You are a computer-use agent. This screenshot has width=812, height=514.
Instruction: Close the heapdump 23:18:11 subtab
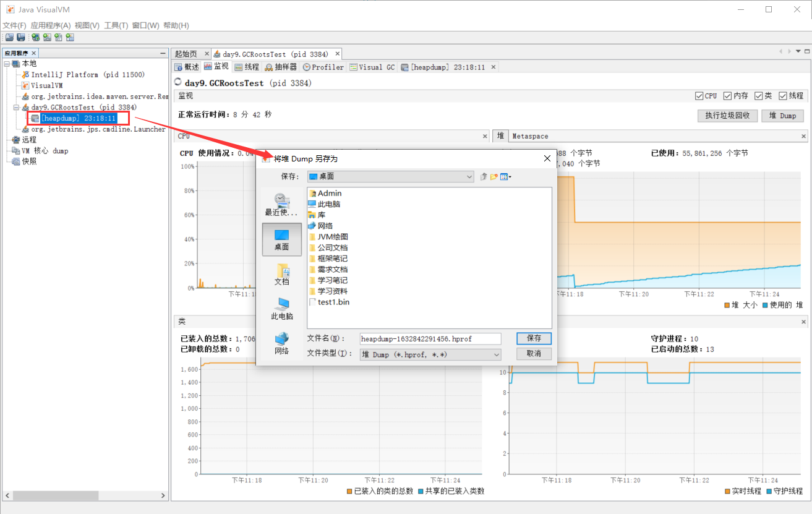[x=493, y=67]
